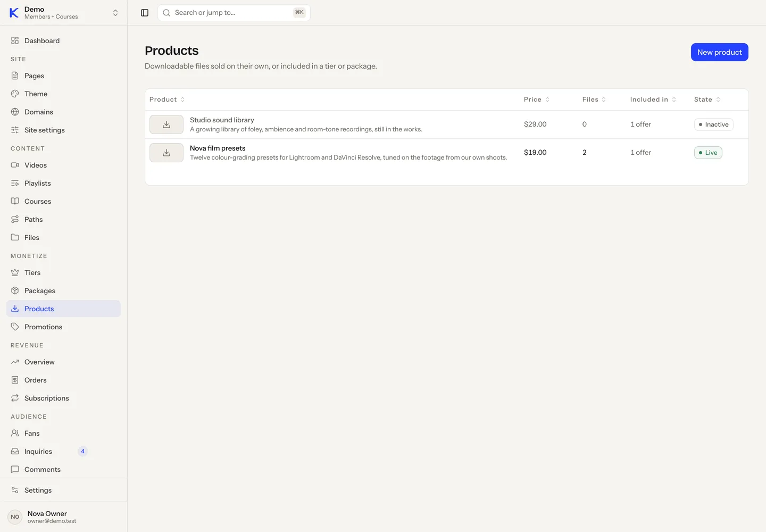Open the Promotions tag icon
The image size is (766, 532).
tap(15, 327)
